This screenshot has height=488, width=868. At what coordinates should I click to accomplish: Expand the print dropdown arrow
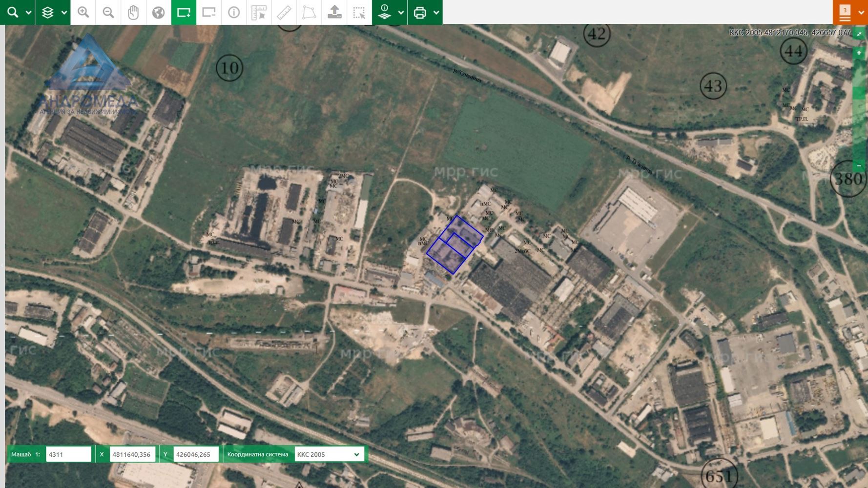436,13
